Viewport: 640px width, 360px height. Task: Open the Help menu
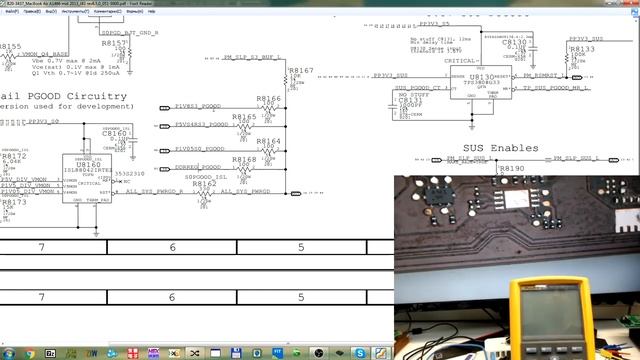(151, 11)
